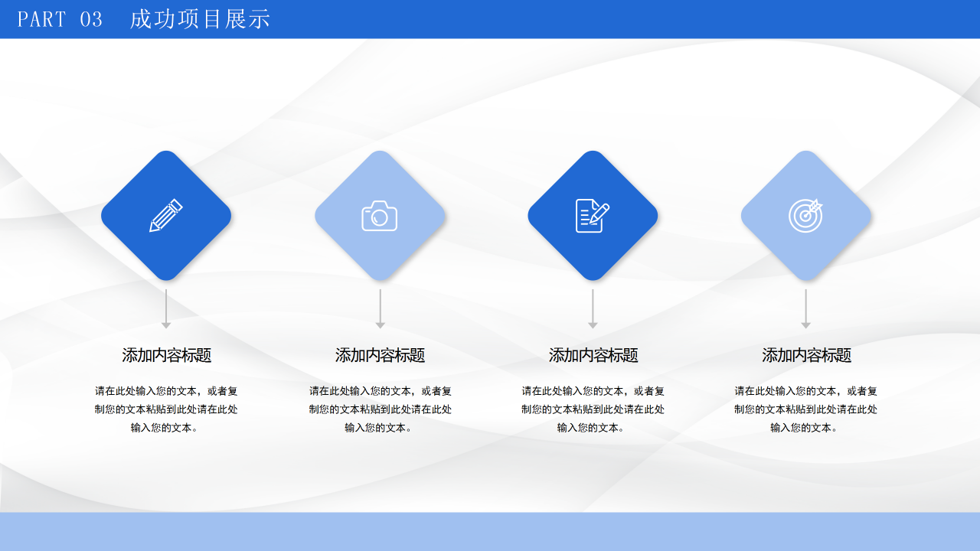Select the 添加内容标题 heading under the document icon
Image resolution: width=980 pixels, height=551 pixels.
click(593, 355)
